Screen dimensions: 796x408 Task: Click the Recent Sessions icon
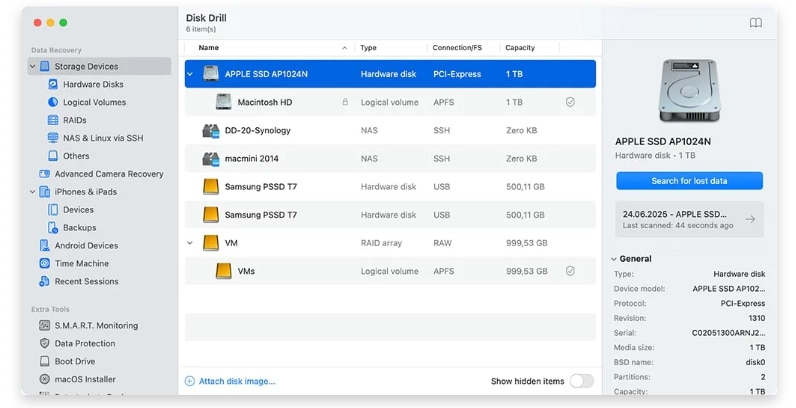pyautogui.click(x=45, y=281)
